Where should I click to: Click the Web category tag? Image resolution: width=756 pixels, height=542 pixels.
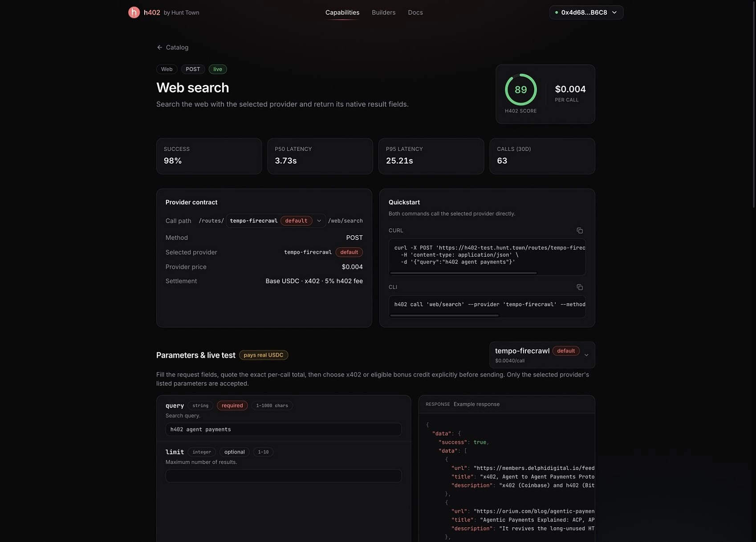[167, 69]
